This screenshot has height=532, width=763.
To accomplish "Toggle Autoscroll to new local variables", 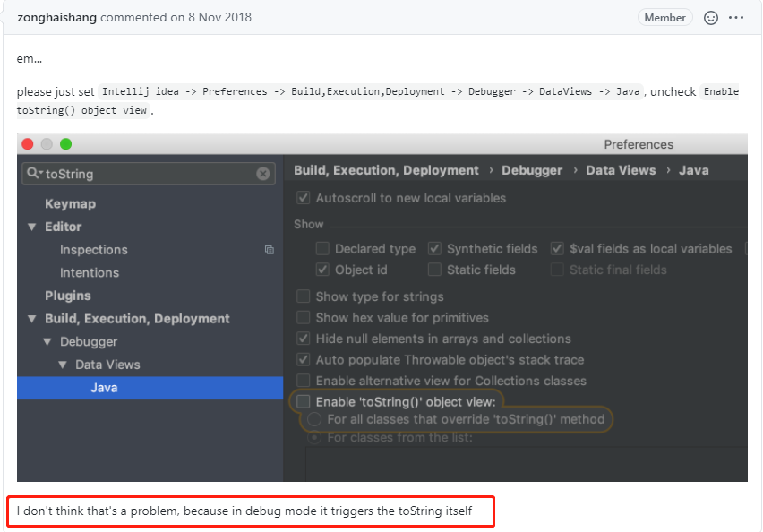I will [x=304, y=198].
